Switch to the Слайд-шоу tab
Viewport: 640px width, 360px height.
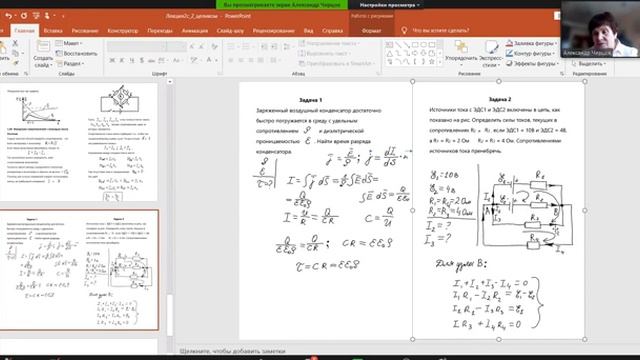[230, 31]
